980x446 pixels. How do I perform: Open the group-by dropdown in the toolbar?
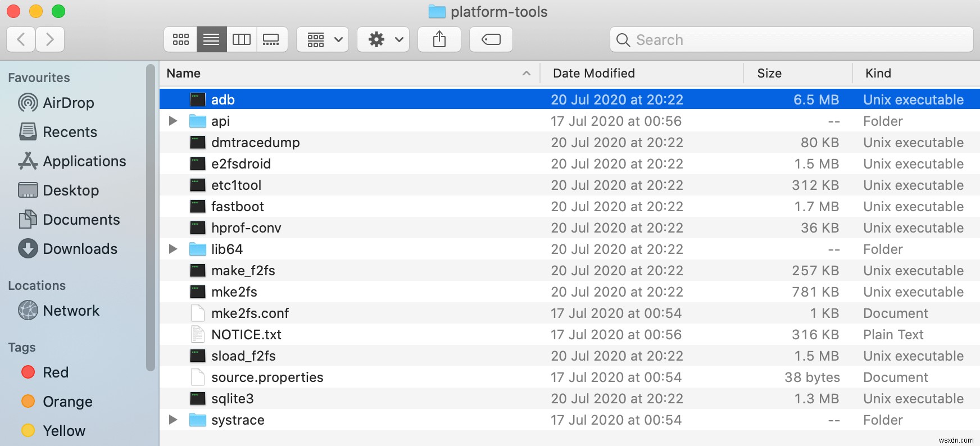point(323,39)
